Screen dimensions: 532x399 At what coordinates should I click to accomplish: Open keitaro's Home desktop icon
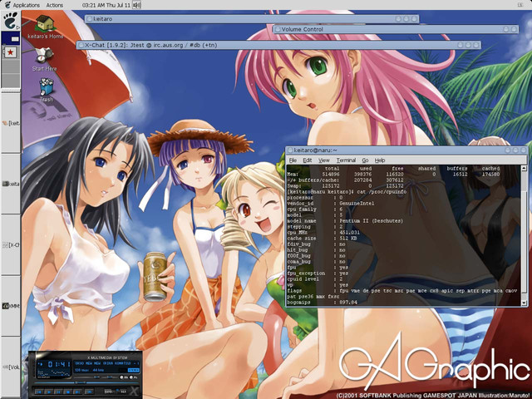46,27
